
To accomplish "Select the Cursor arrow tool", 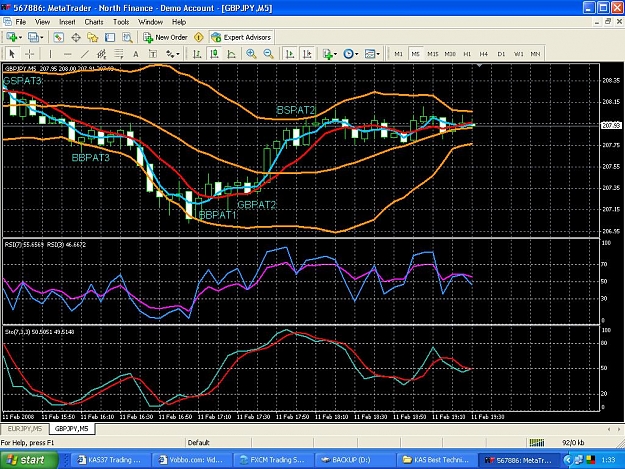I will point(12,54).
